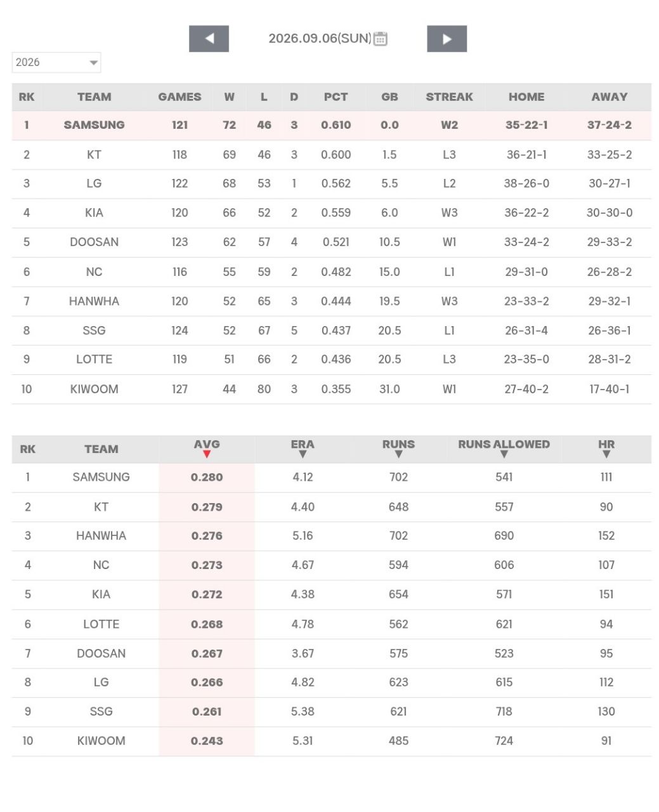Select KIWOOM in the standings table
Viewport: 659px width, 812px height.
(94, 389)
